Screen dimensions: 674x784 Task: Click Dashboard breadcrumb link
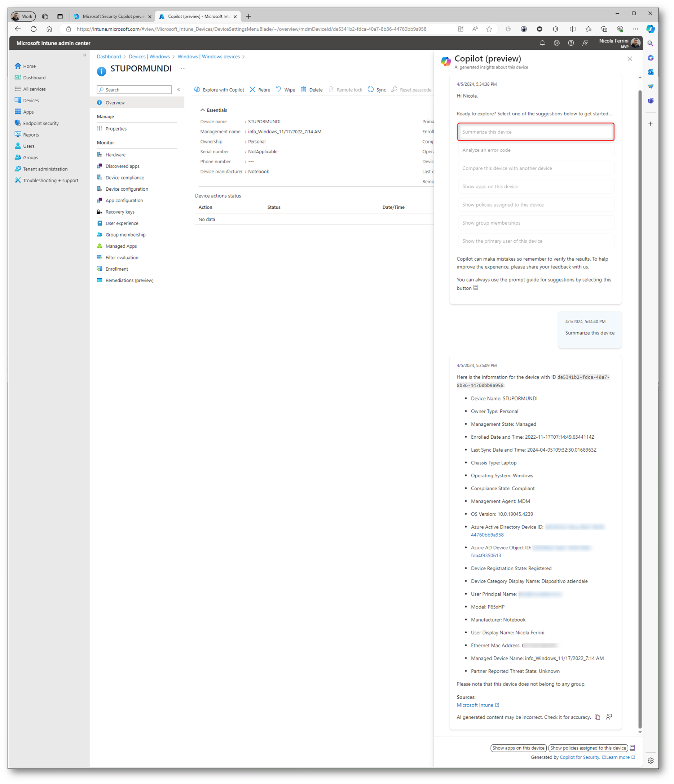tap(109, 56)
